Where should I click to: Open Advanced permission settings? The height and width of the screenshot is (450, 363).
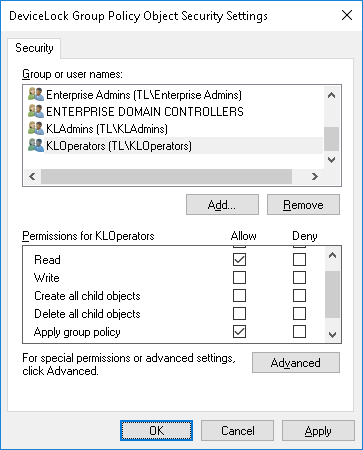296,363
